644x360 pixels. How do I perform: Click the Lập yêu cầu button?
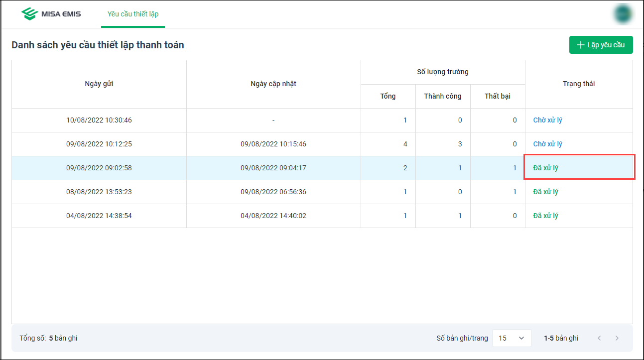(x=601, y=45)
